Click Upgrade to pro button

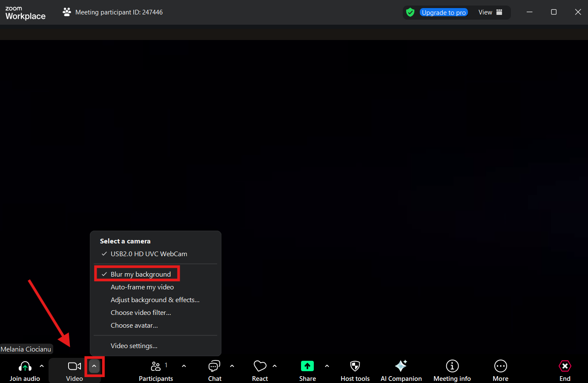tap(444, 12)
